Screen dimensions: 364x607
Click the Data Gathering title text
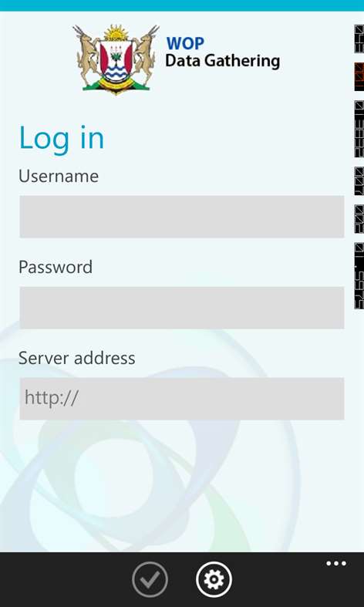coord(222,62)
